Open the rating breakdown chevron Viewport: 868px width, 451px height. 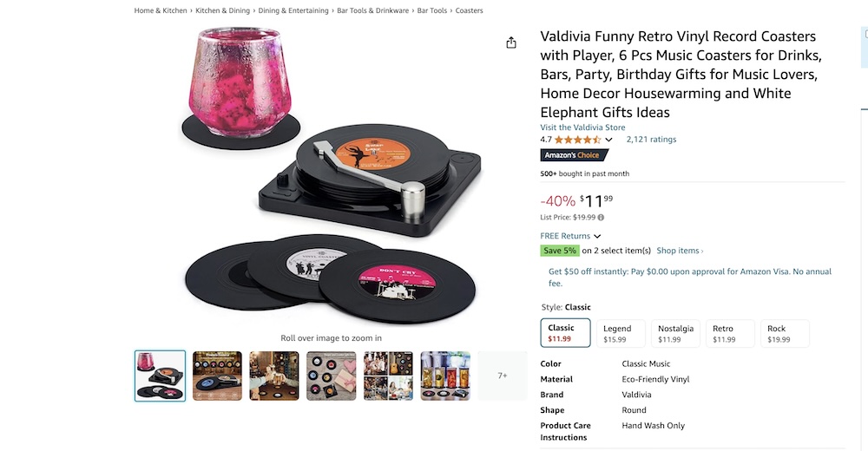pyautogui.click(x=608, y=140)
